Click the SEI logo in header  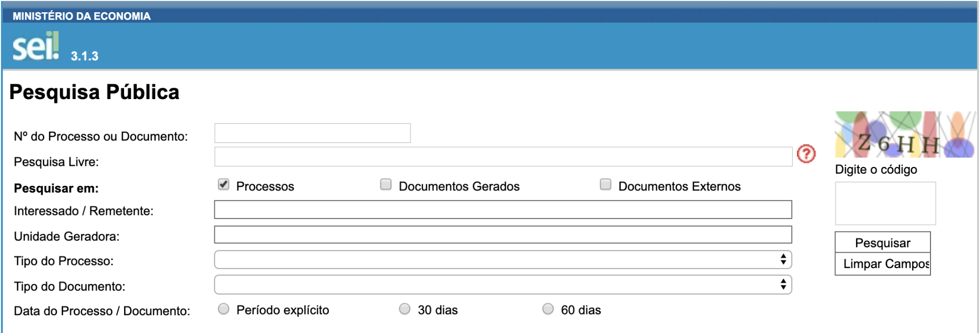pos(36,47)
